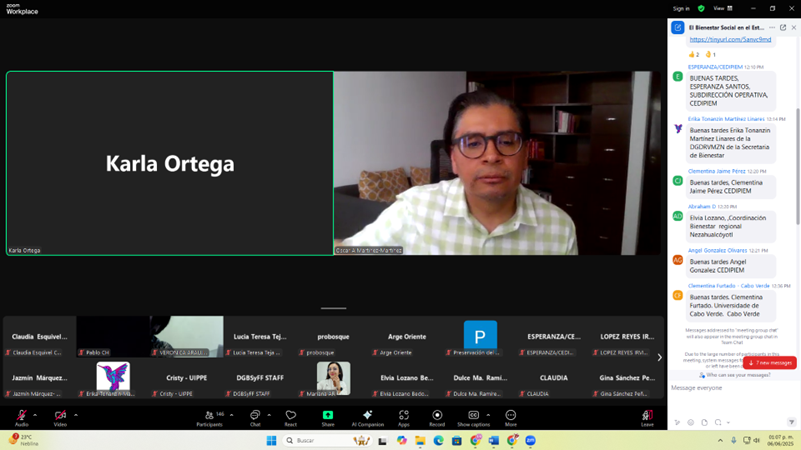Focus the Message everyone input field

pyautogui.click(x=733, y=388)
